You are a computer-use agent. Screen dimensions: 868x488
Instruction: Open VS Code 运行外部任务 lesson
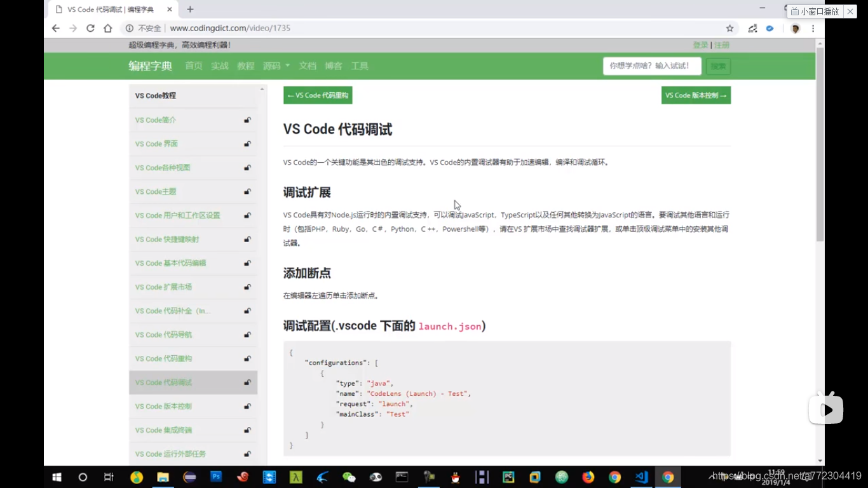pos(170,454)
